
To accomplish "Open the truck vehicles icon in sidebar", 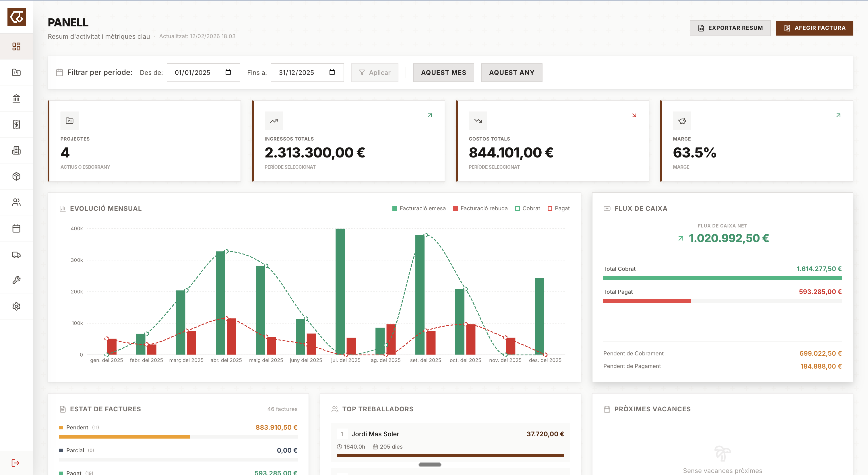I will (16, 254).
